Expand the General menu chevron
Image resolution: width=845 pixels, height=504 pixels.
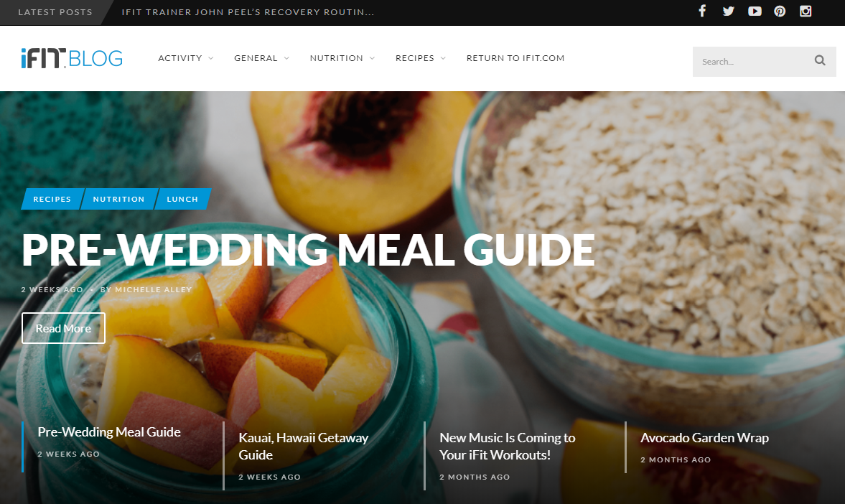pyautogui.click(x=286, y=58)
